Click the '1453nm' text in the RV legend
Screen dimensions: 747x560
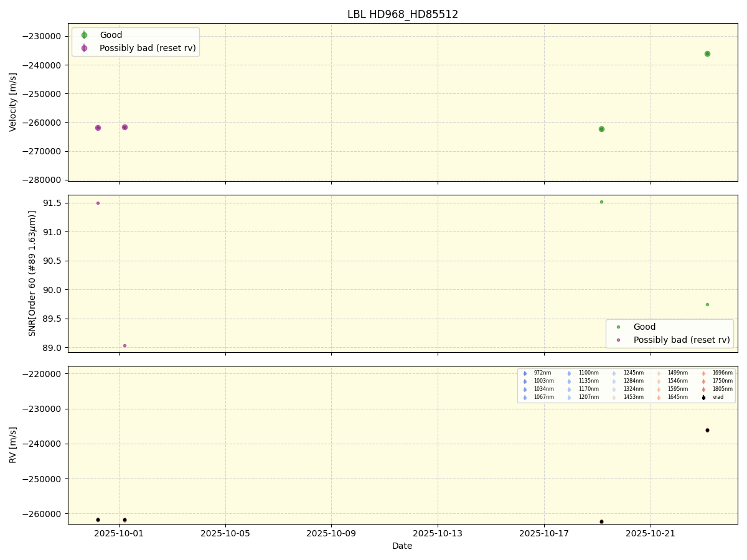coord(633,398)
